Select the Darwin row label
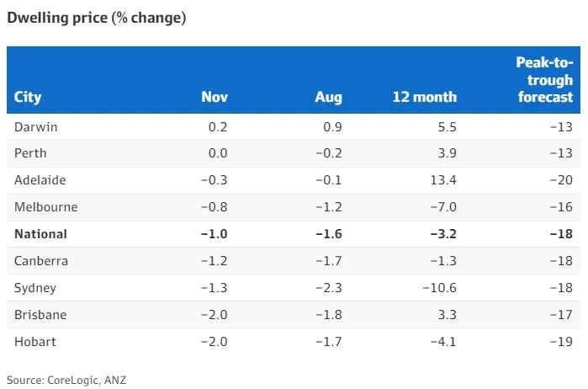588x389 pixels. tap(35, 127)
